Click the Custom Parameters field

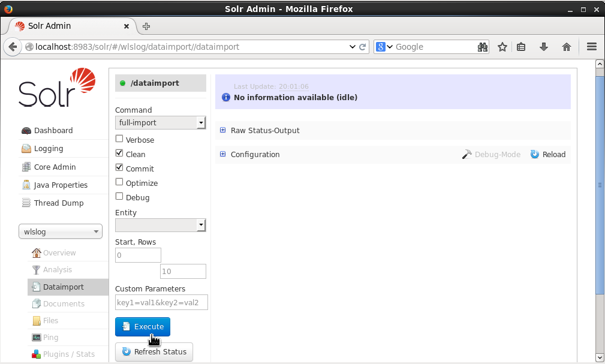pos(161,302)
